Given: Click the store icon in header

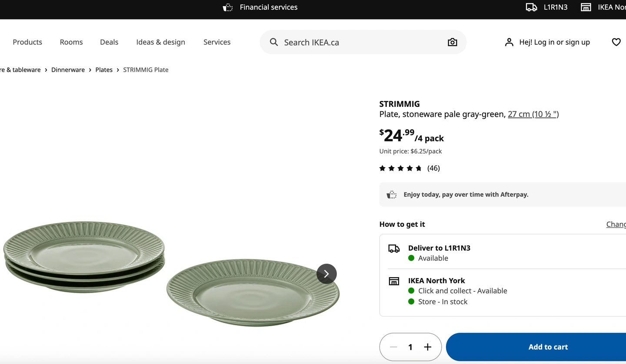Looking at the screenshot, I should 586,7.
